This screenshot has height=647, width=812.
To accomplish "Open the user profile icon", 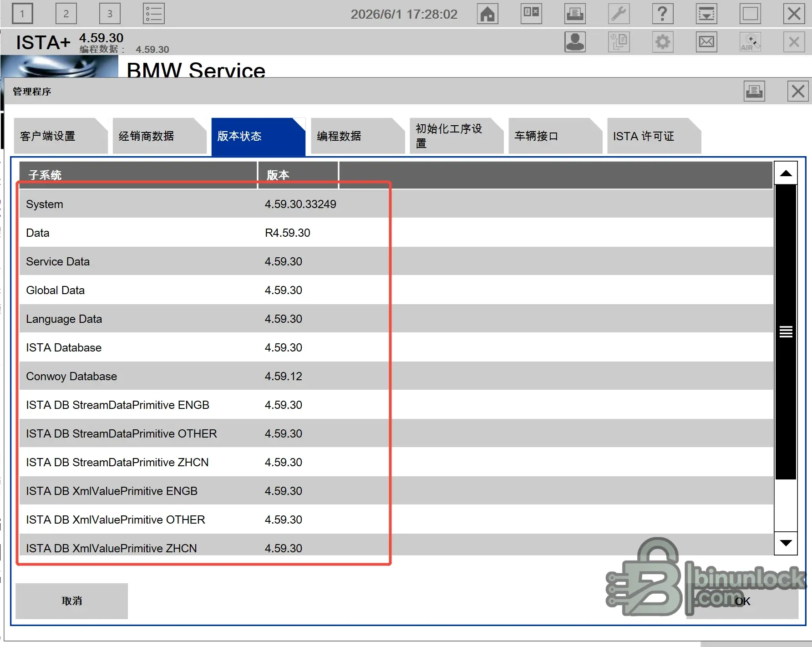I will 575,42.
